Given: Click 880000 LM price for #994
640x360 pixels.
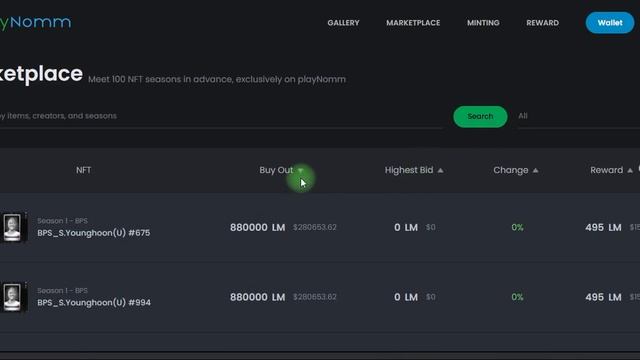Looking at the screenshot, I should [x=258, y=297].
